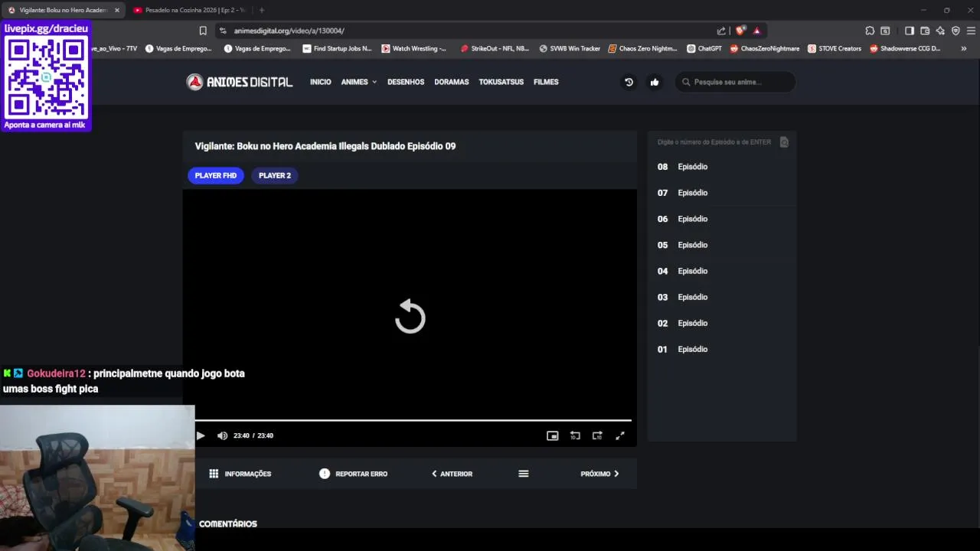The height and width of the screenshot is (551, 980).
Task: Click the Animes Digital logo
Action: pos(240,82)
